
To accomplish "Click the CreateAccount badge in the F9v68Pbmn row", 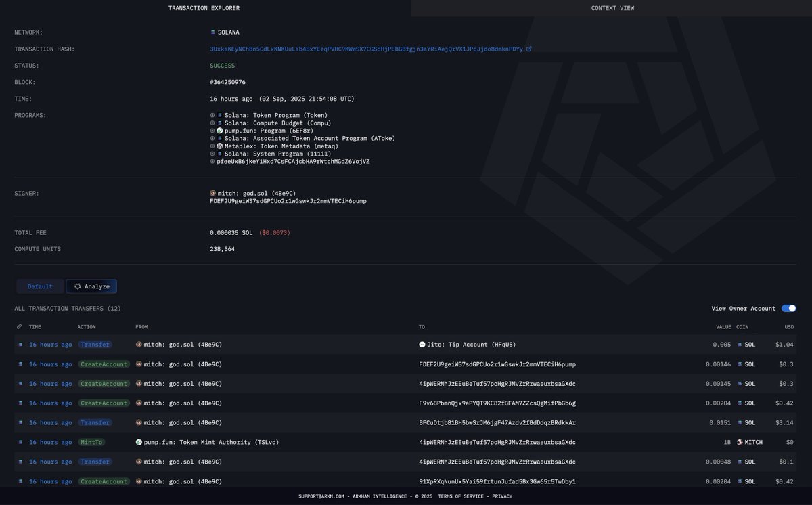I will tap(104, 403).
